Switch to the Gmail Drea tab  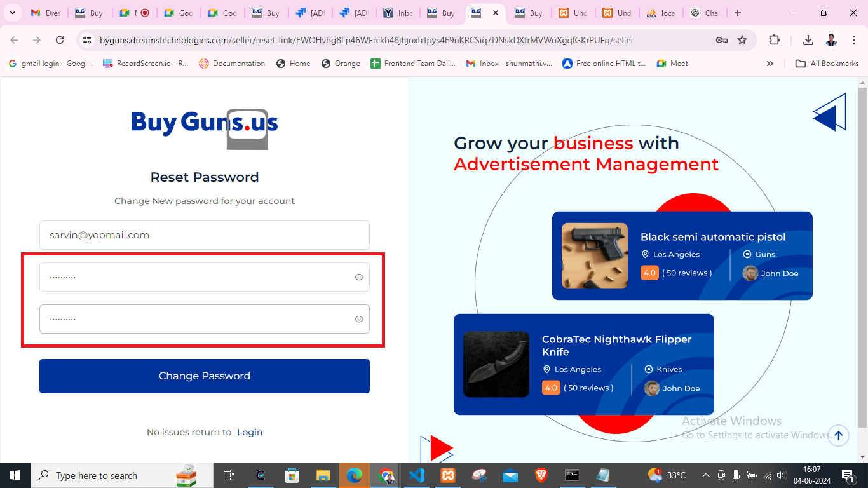click(x=45, y=13)
